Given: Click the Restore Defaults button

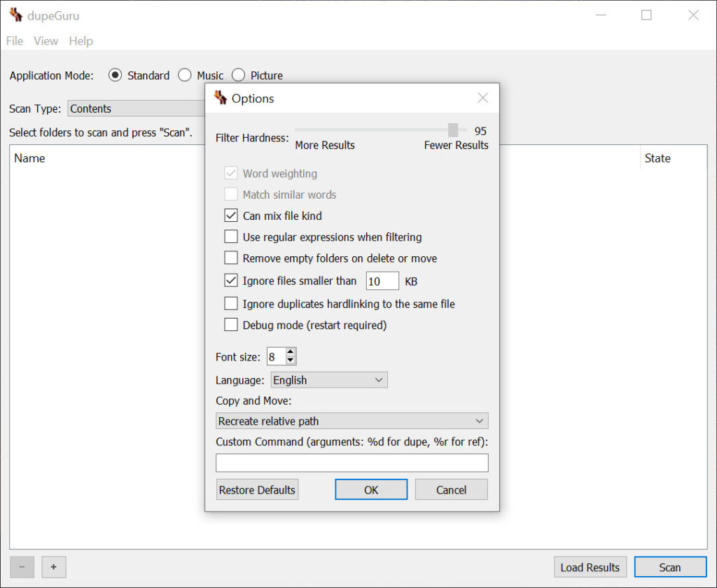Looking at the screenshot, I should [x=257, y=490].
